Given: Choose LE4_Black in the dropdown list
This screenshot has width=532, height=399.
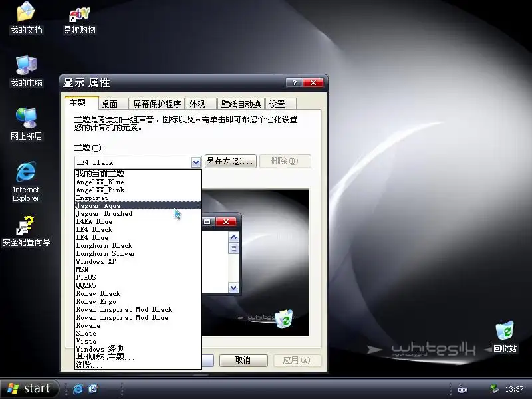Looking at the screenshot, I should 138,229.
